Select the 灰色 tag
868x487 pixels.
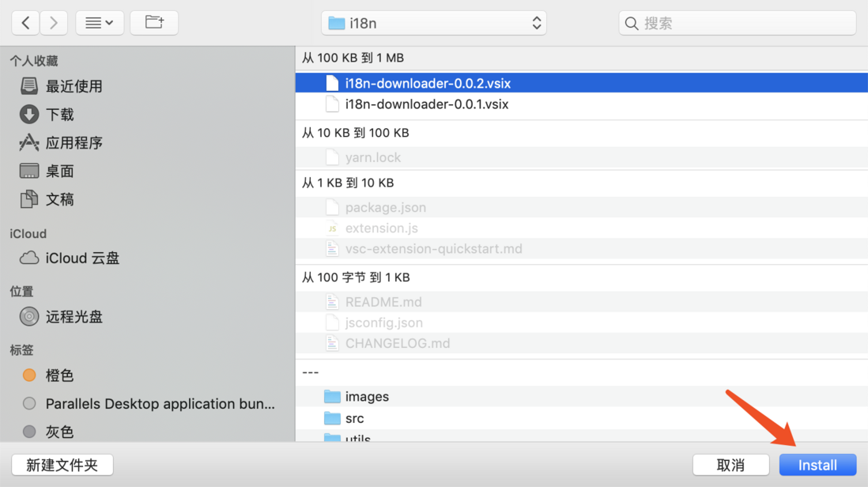pyautogui.click(x=59, y=432)
